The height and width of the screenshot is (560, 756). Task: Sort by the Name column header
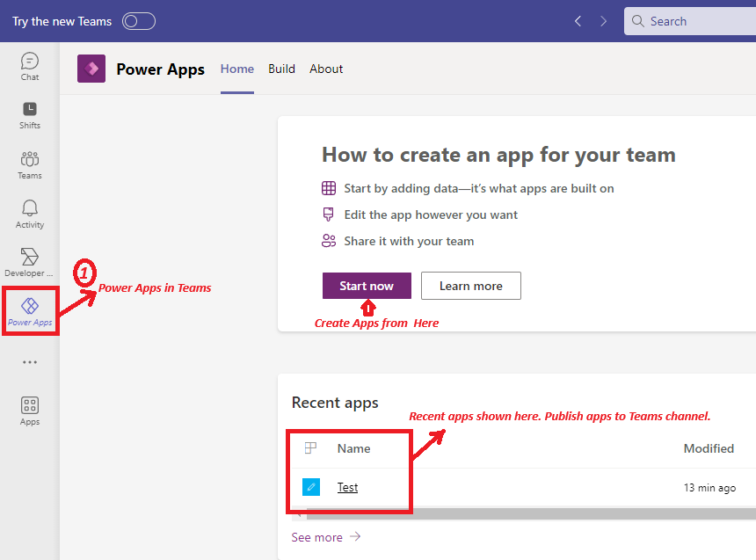354,448
